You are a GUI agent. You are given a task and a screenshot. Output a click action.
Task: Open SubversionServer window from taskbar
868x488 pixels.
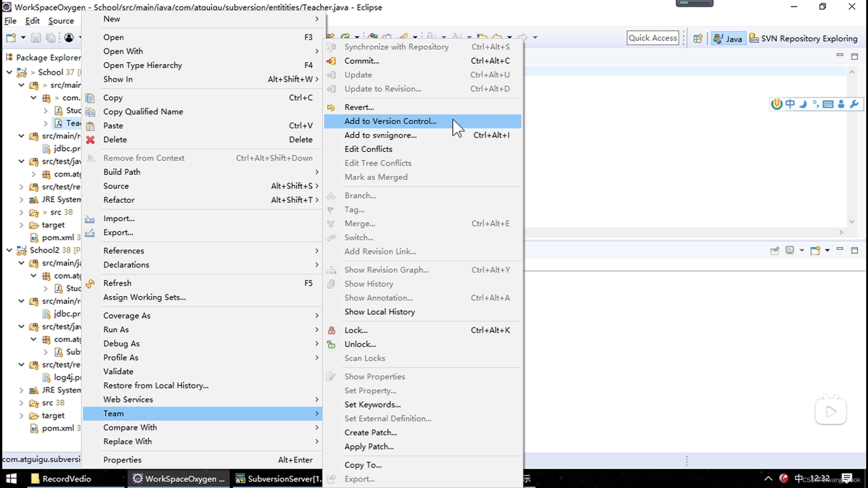click(x=278, y=479)
